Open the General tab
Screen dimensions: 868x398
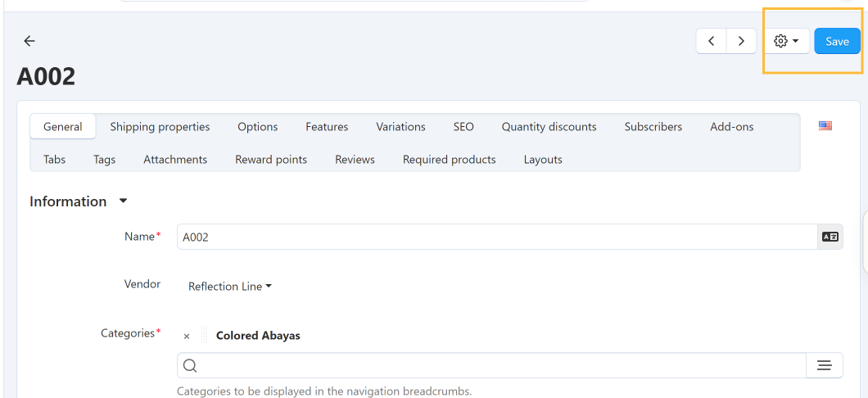62,127
